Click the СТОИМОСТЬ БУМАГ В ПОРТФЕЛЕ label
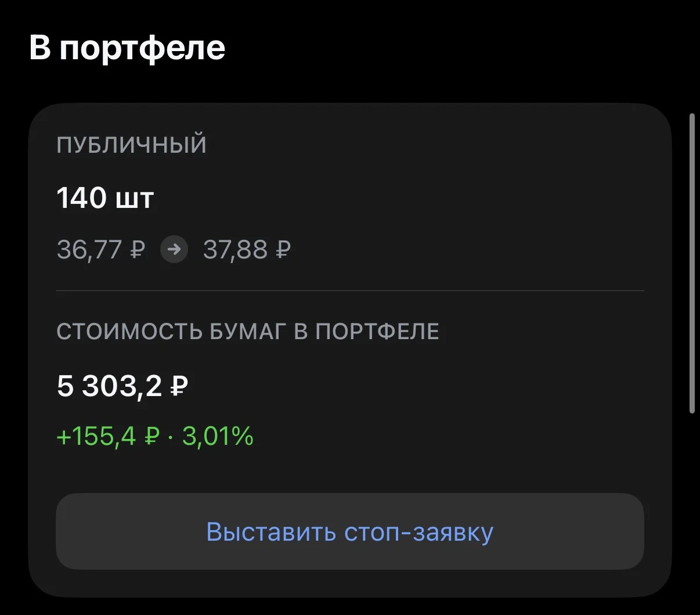The width and height of the screenshot is (700, 615). coord(248,332)
